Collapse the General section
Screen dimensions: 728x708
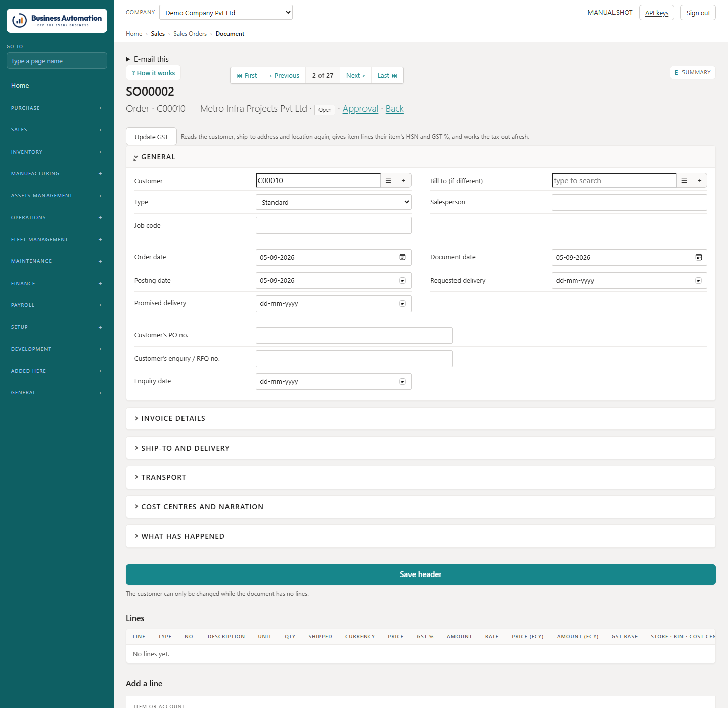click(x=421, y=157)
